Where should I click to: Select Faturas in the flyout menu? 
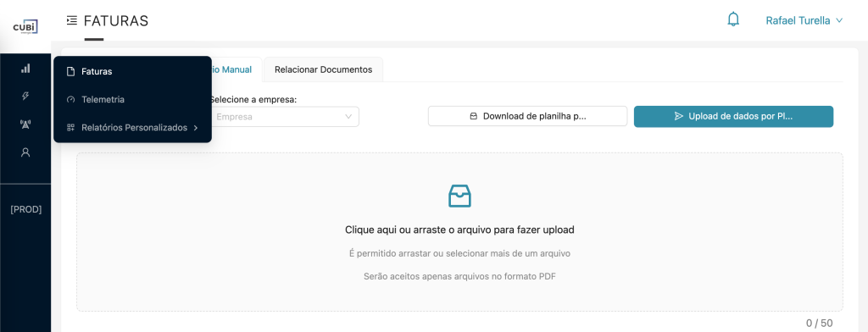[x=133, y=71]
